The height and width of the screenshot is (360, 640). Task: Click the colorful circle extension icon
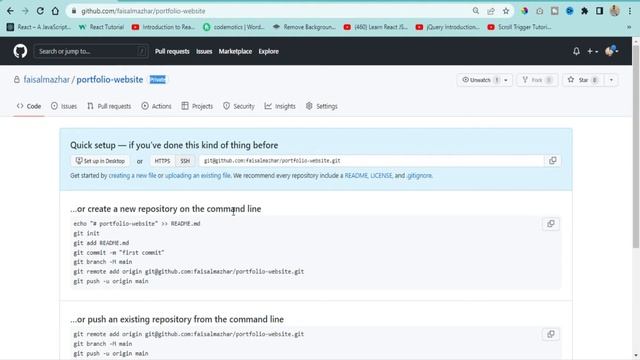pos(524,11)
